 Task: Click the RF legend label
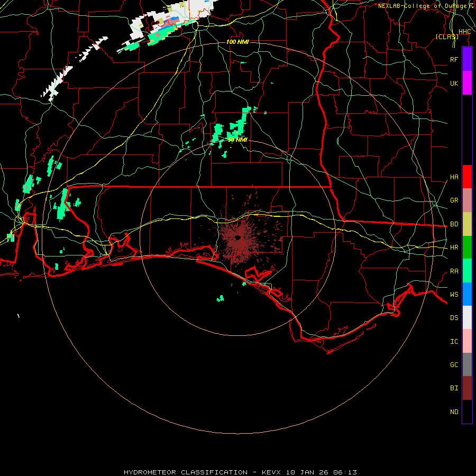(x=454, y=59)
